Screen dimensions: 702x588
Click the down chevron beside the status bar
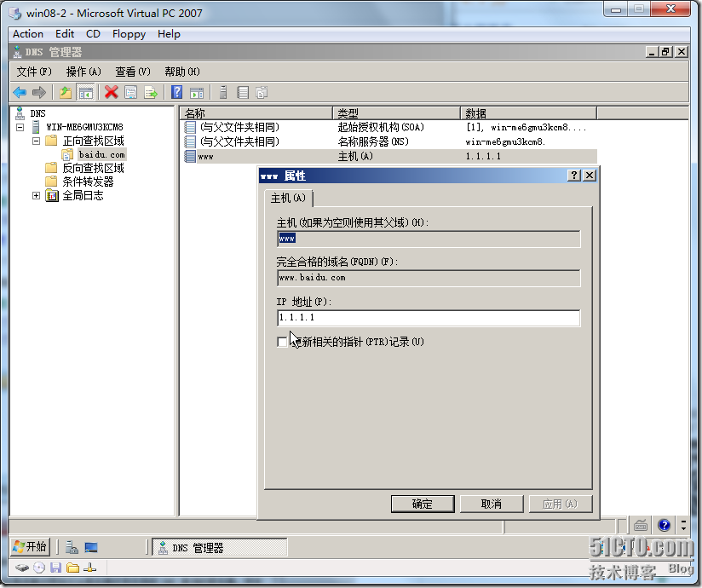pos(684,528)
